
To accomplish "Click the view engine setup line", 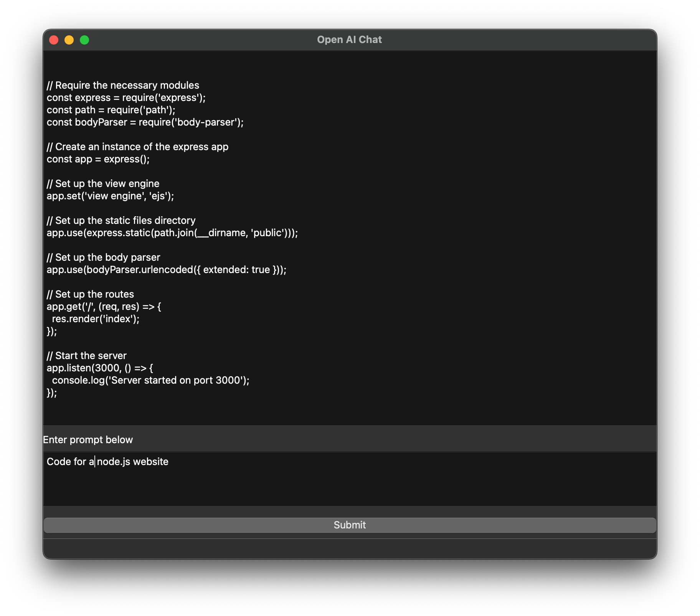I will point(110,195).
